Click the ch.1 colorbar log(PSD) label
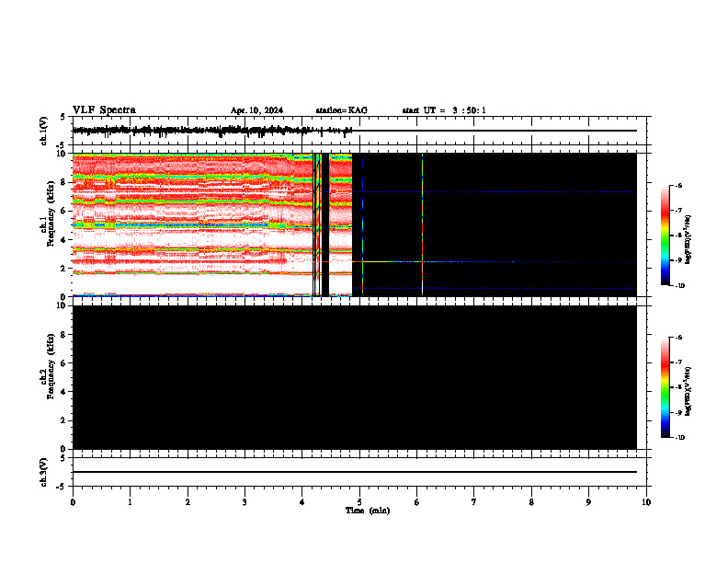 [688, 240]
